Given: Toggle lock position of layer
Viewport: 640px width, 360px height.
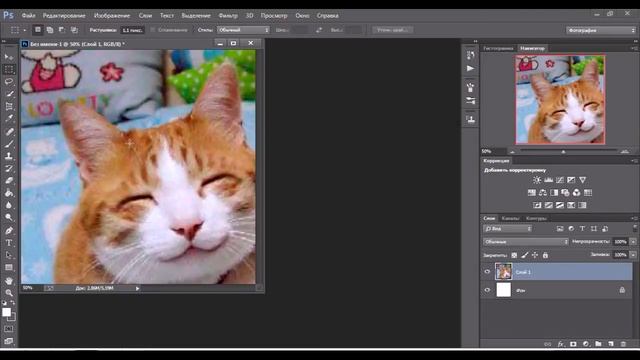Looking at the screenshot, I should pyautogui.click(x=535, y=255).
